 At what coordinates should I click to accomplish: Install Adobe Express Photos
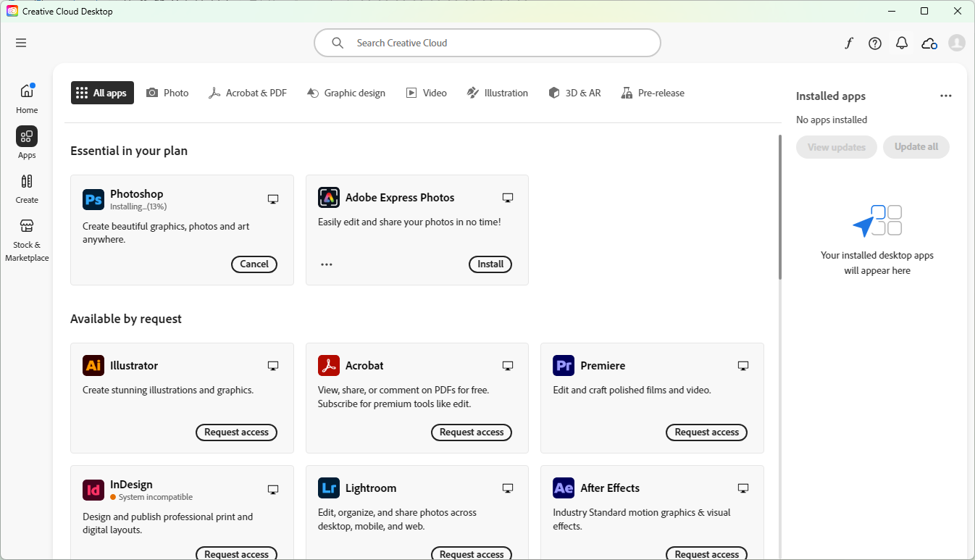coord(490,264)
